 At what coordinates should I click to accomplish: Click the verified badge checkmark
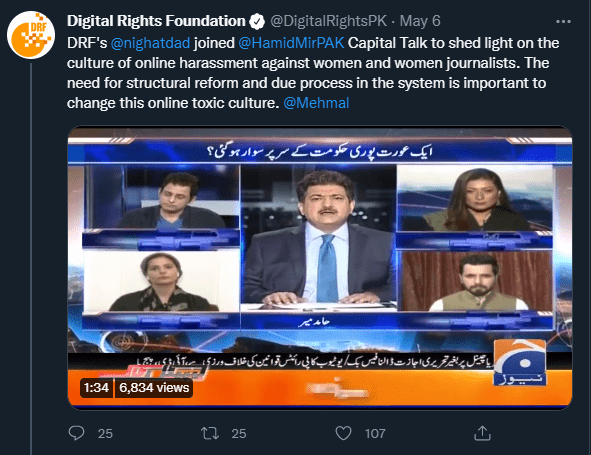257,21
